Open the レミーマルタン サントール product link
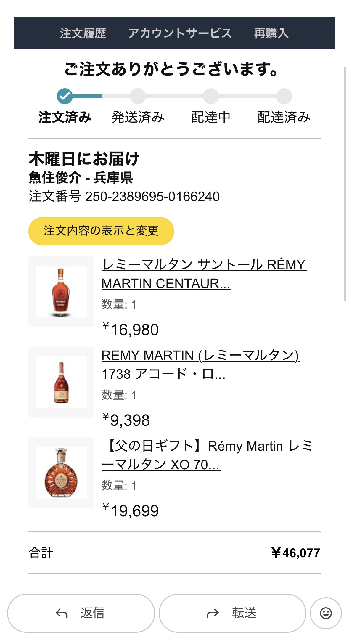The width and height of the screenshot is (349, 644). (x=204, y=274)
